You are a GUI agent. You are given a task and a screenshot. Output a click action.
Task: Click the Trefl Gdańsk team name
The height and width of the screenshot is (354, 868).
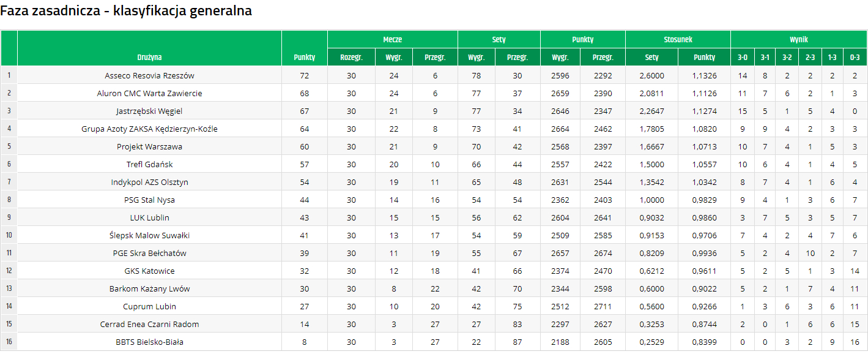(149, 164)
